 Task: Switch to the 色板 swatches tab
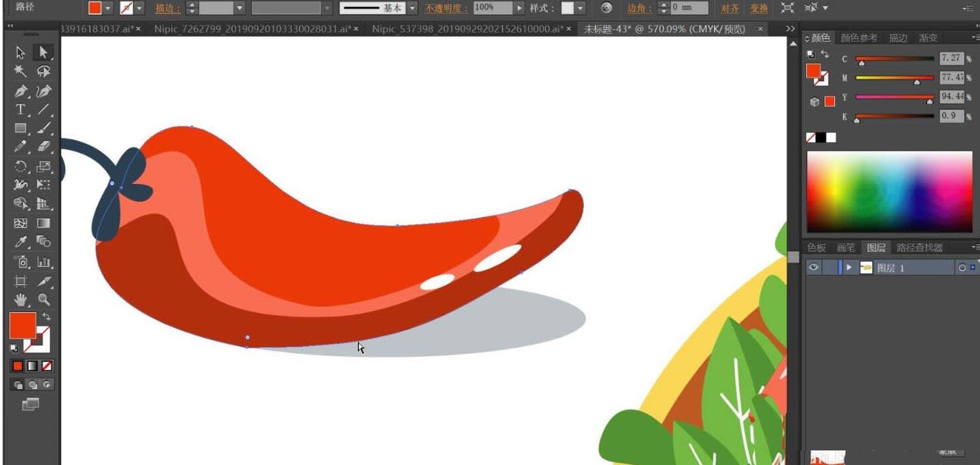(816, 247)
